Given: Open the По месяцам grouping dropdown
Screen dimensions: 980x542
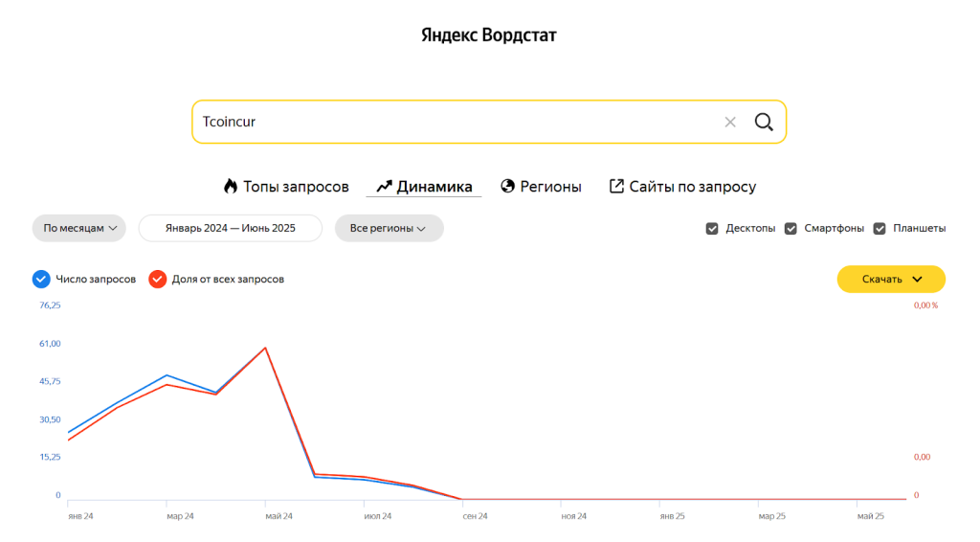Looking at the screenshot, I should [x=79, y=229].
